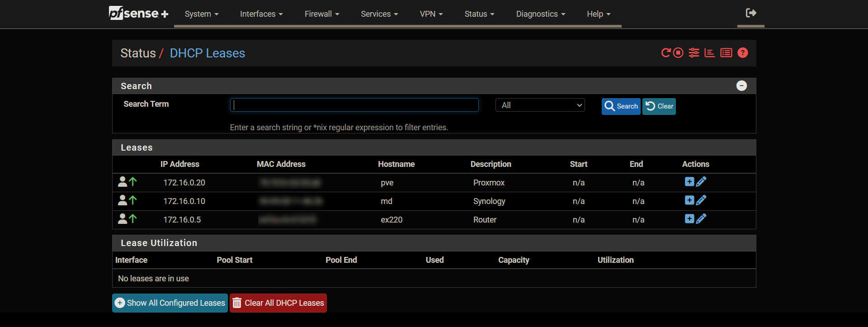
Task: Open page help via question mark icon
Action: click(x=742, y=53)
